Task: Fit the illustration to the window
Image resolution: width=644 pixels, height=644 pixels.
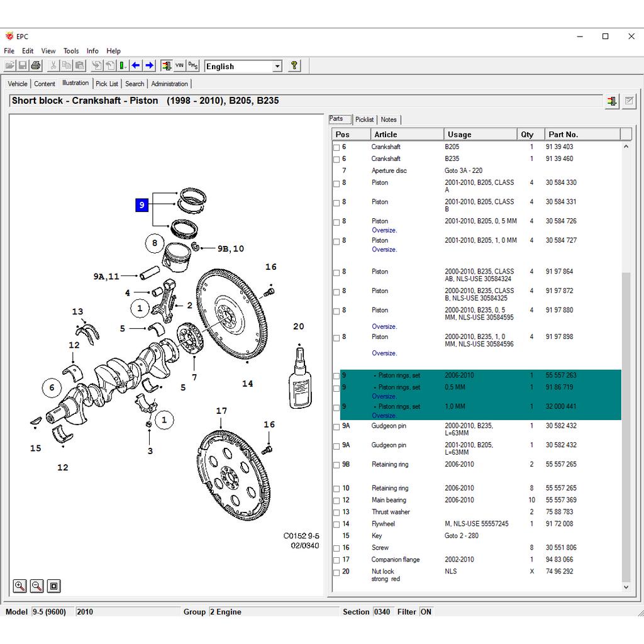Action: pos(54,586)
